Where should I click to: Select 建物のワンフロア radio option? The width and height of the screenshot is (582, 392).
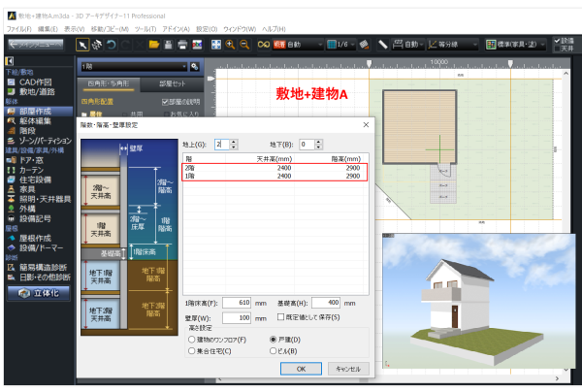(191, 341)
